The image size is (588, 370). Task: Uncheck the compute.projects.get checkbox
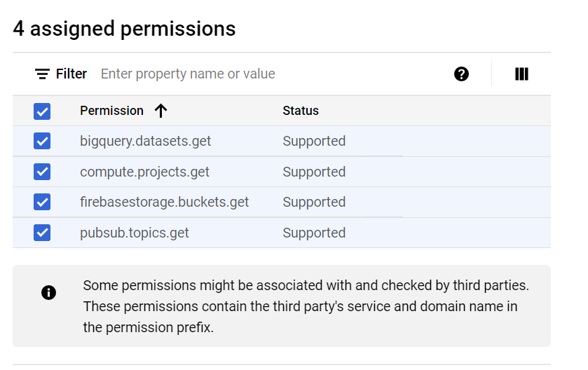tap(42, 172)
